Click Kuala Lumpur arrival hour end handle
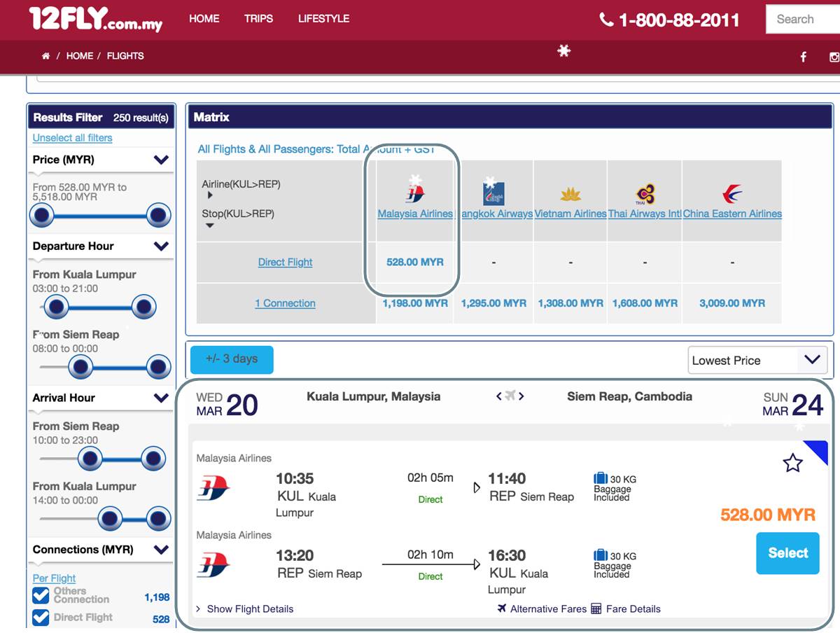840x633 pixels. tap(158, 519)
